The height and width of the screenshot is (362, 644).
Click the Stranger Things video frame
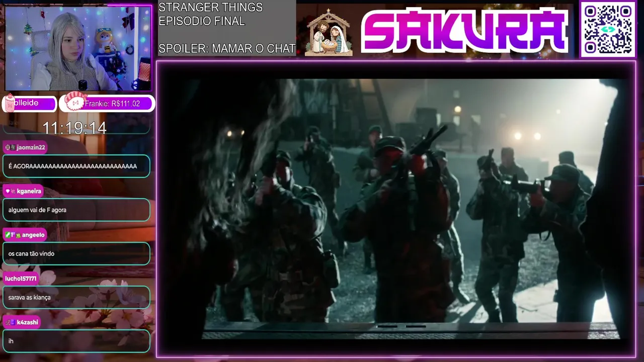396,209
